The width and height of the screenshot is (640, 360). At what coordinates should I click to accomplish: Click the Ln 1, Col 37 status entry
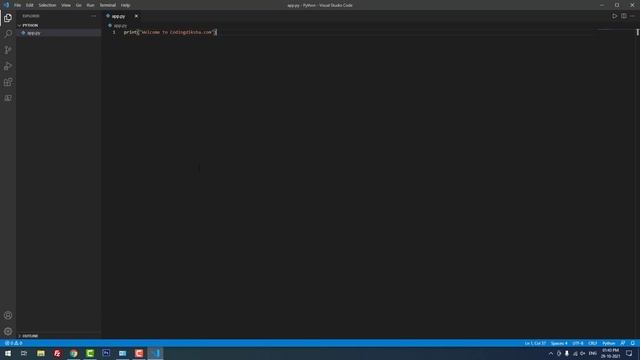(x=535, y=343)
